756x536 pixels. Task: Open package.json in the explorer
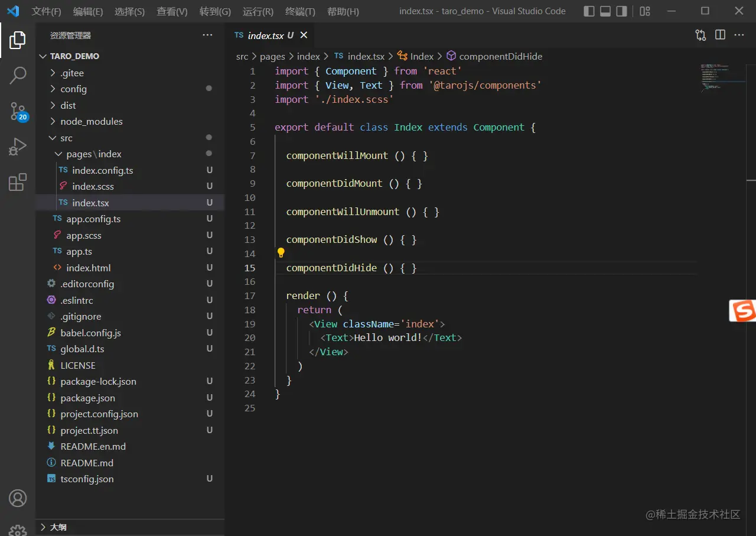point(87,398)
